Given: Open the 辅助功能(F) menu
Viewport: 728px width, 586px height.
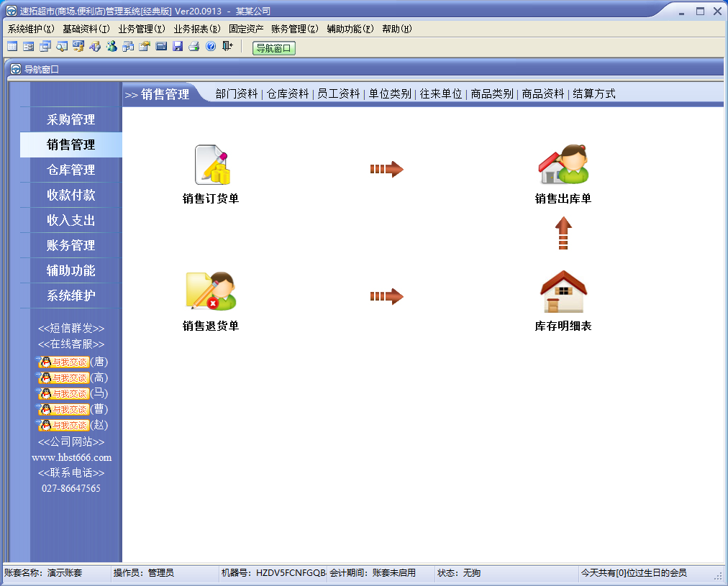Looking at the screenshot, I should click(350, 29).
